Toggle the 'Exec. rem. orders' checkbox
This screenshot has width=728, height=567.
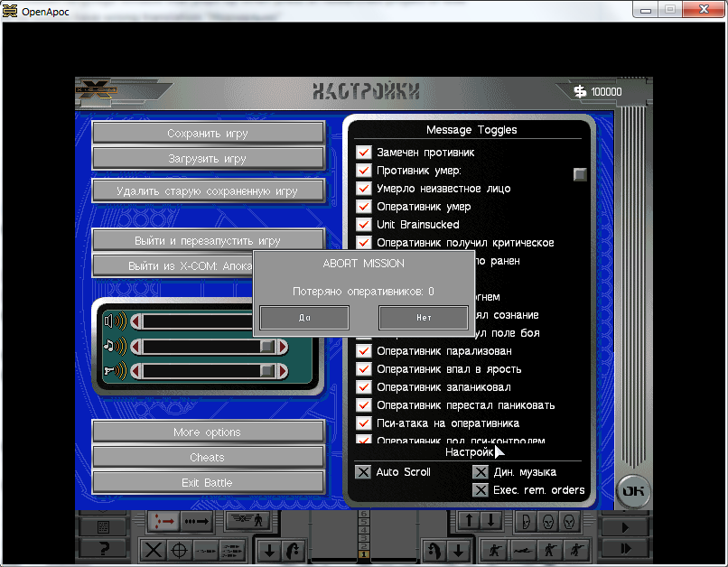pyautogui.click(x=481, y=490)
